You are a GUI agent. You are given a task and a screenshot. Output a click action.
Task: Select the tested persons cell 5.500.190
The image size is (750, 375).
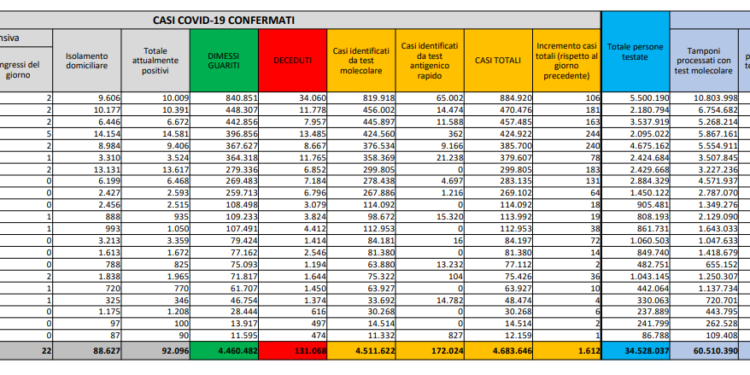635,98
